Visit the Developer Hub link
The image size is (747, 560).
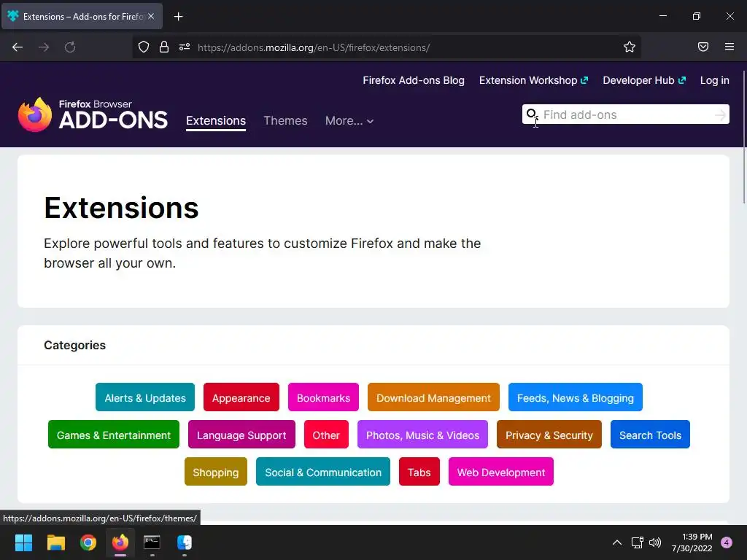[643, 80]
